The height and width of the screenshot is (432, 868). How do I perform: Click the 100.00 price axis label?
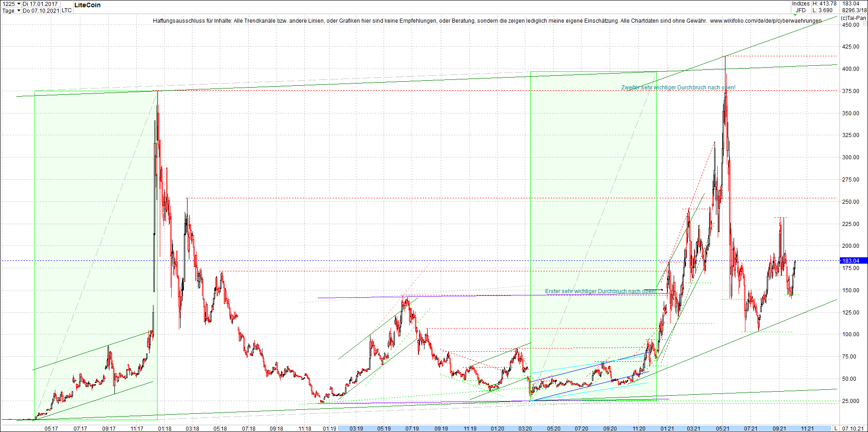tap(851, 334)
